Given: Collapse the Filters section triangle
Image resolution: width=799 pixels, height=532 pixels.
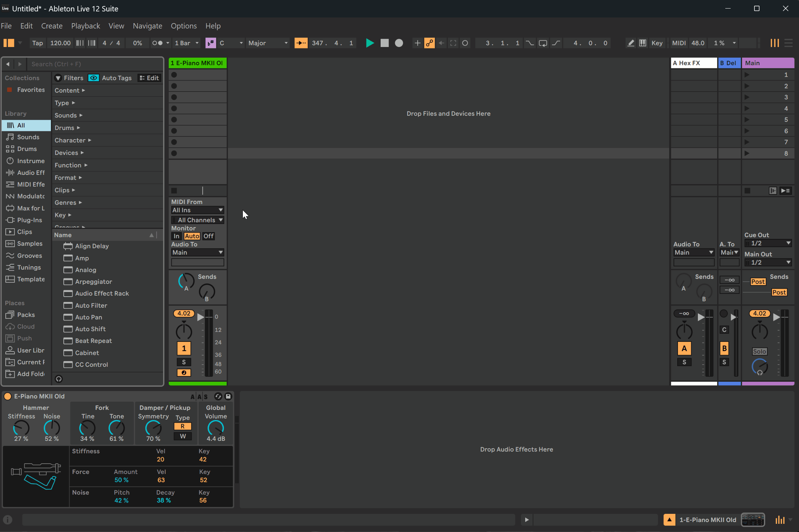Looking at the screenshot, I should [58, 78].
